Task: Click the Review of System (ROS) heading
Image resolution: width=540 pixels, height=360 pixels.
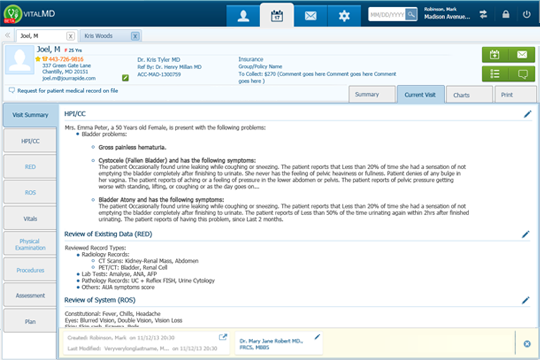Action: coord(100,300)
